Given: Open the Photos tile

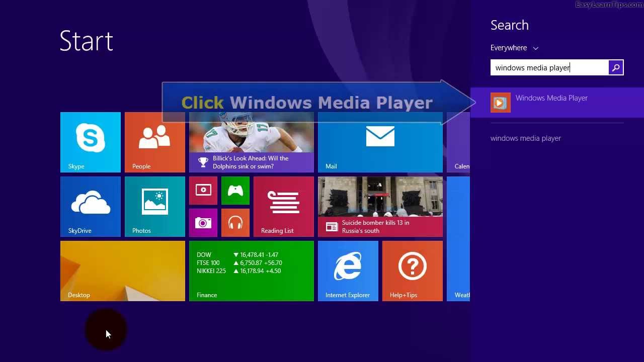Looking at the screenshot, I should point(155,207).
